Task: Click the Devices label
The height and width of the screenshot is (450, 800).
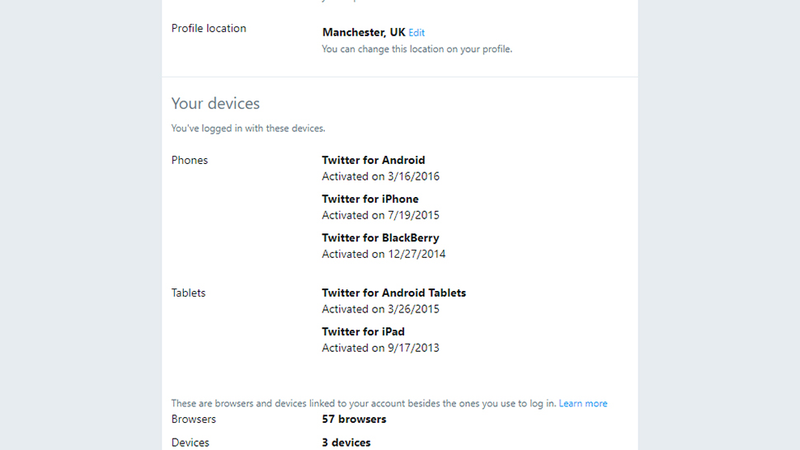Action: click(x=190, y=443)
